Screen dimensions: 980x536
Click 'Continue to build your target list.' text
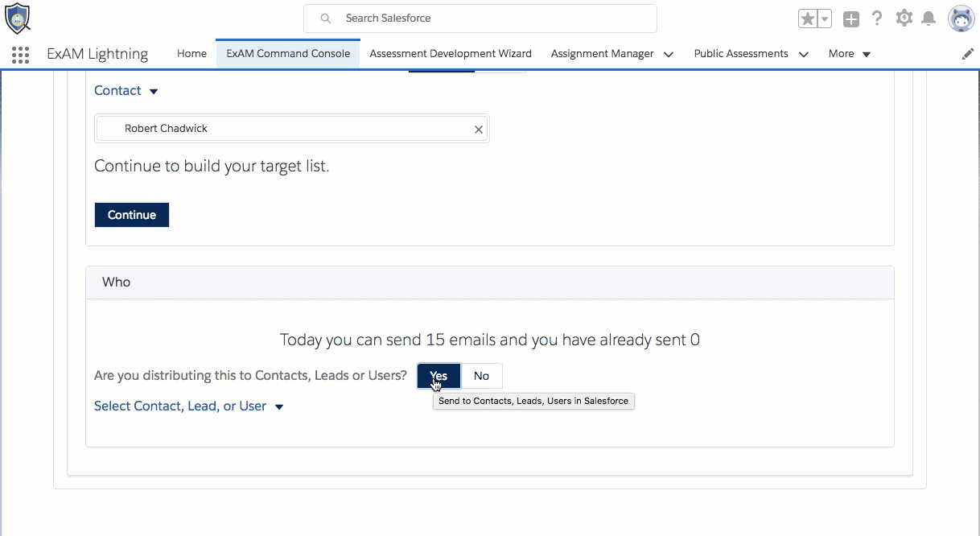pos(212,167)
